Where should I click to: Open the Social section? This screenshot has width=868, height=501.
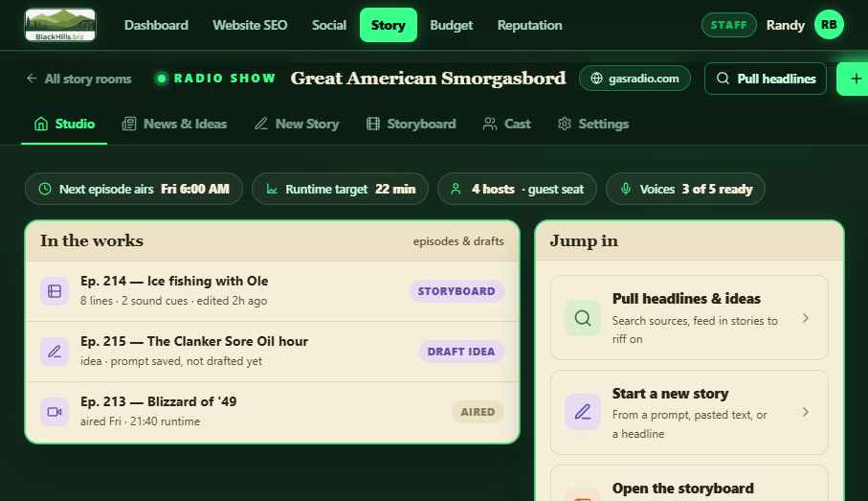tap(329, 25)
